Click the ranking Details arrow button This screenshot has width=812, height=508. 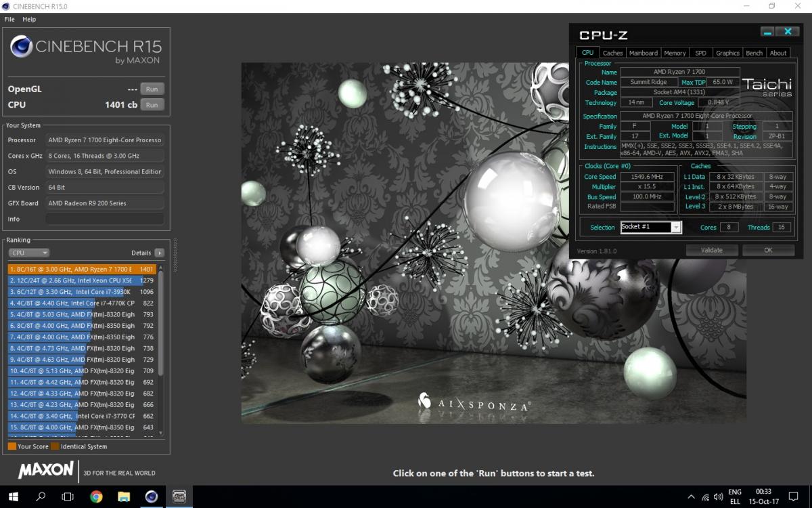(x=159, y=253)
